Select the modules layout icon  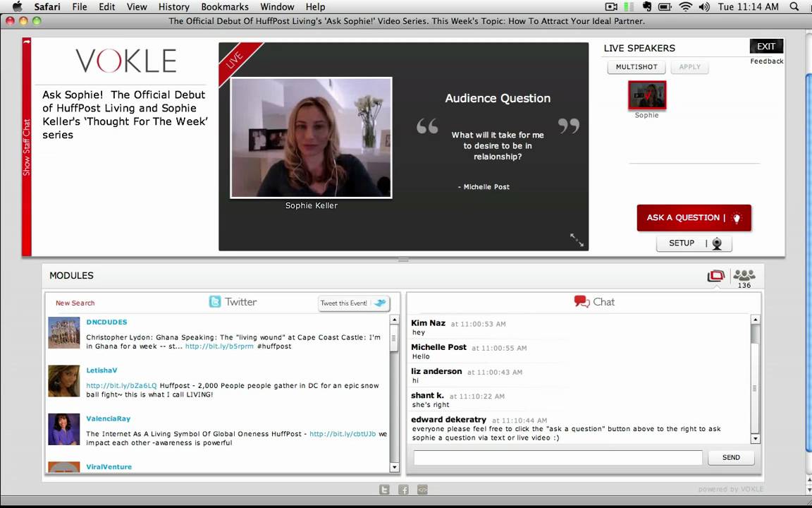pos(716,276)
